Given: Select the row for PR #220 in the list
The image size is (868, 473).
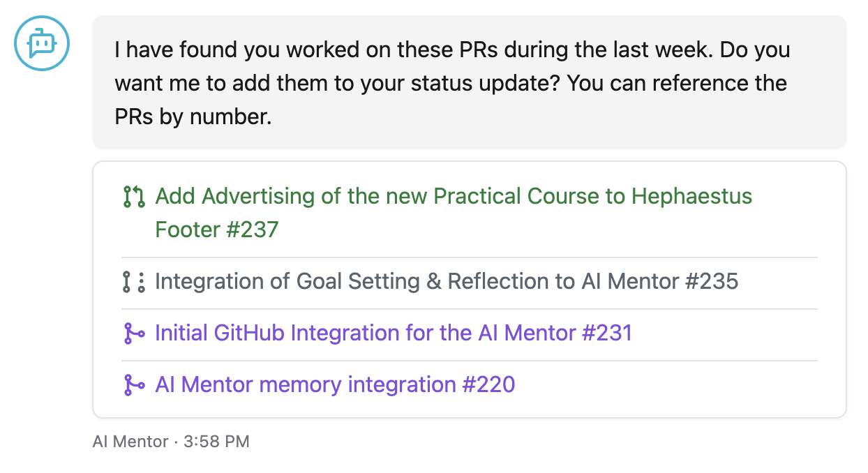Looking at the screenshot, I should pyautogui.click(x=469, y=384).
